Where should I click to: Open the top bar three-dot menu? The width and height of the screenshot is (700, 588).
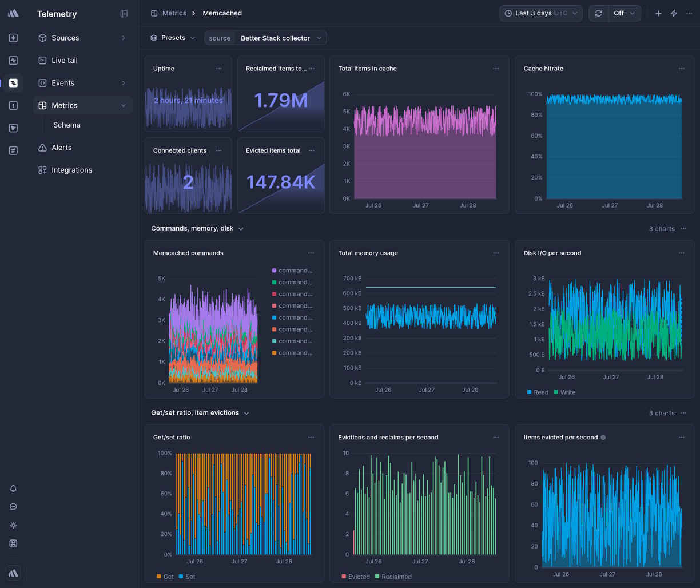coord(689,13)
